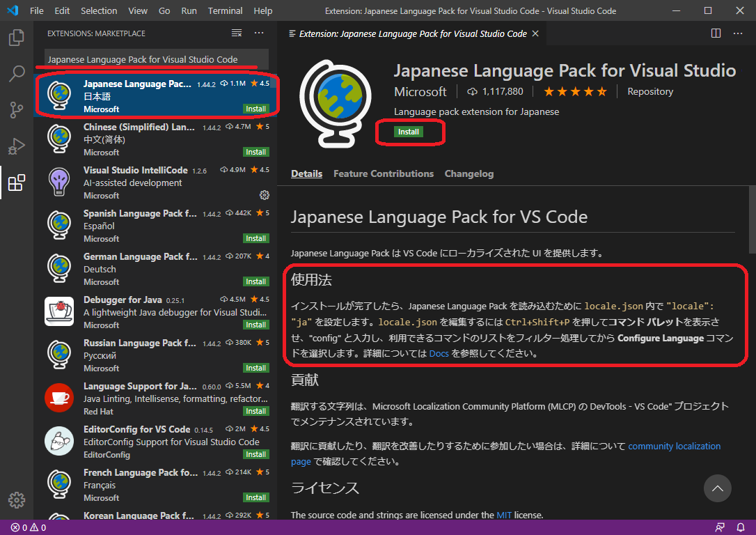
Task: Open the View menu
Action: pyautogui.click(x=138, y=10)
